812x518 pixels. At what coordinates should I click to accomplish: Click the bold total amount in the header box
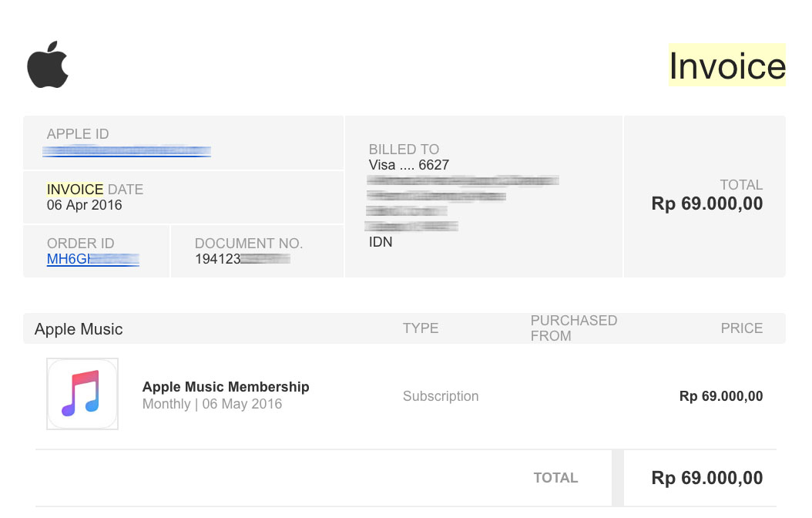point(706,204)
